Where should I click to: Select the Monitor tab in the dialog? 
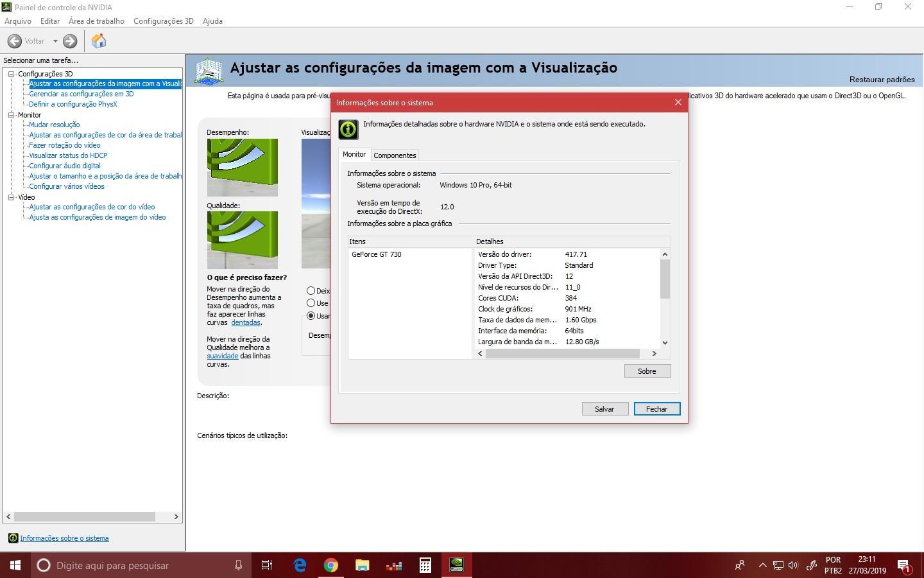tap(354, 154)
